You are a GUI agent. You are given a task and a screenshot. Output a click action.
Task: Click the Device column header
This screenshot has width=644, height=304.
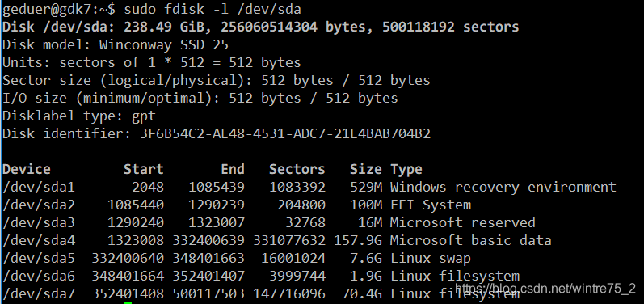27,169
